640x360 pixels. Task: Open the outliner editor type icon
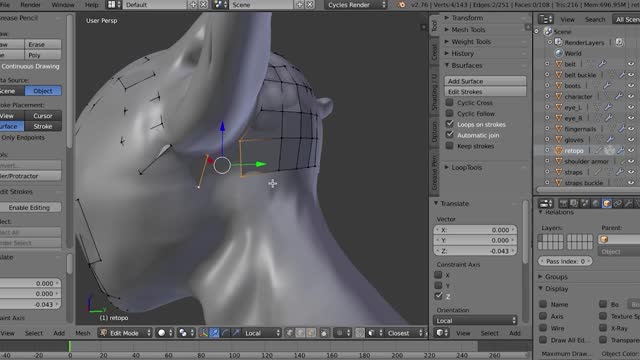click(x=545, y=19)
